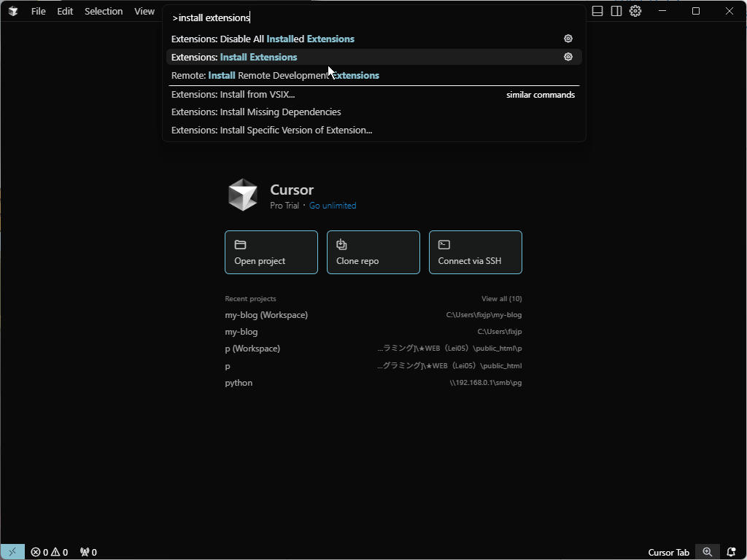The image size is (747, 560).
Task: Click the zoom magnifier icon in status bar
Action: [707, 552]
